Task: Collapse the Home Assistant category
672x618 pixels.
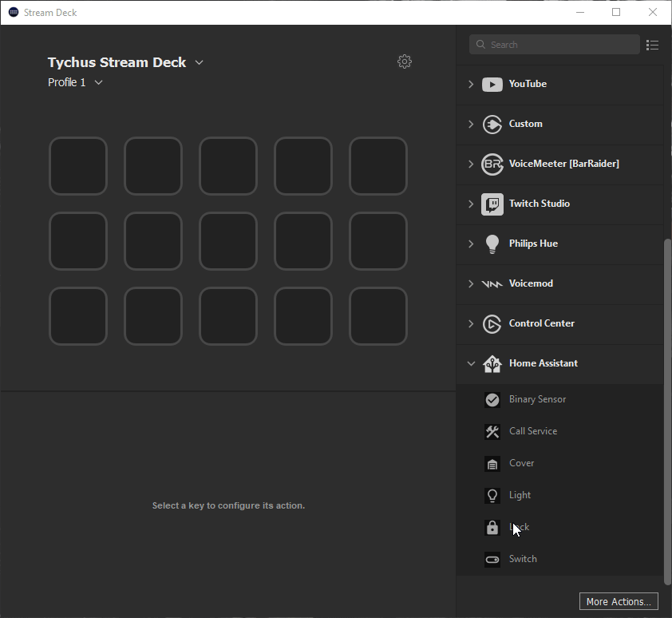Action: tap(471, 363)
